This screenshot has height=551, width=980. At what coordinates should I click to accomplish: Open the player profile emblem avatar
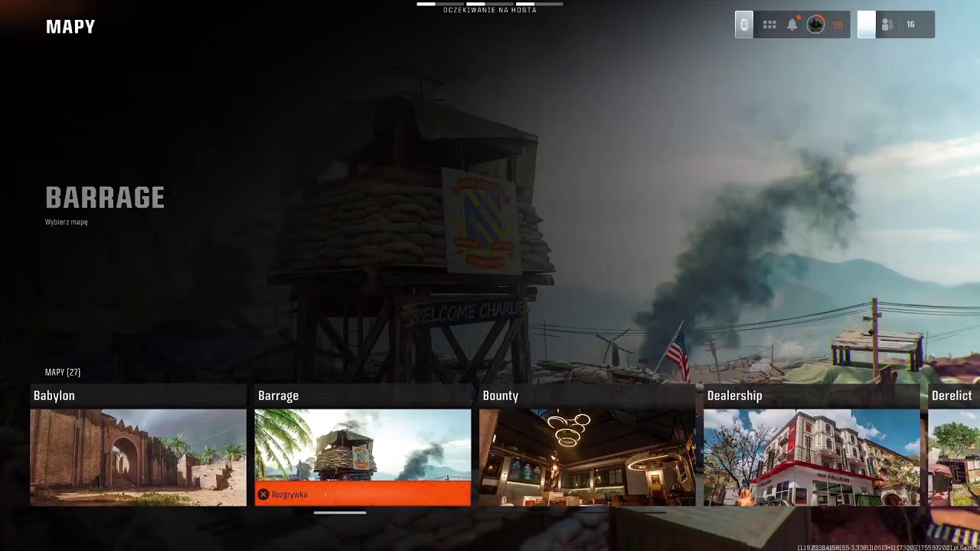[815, 24]
